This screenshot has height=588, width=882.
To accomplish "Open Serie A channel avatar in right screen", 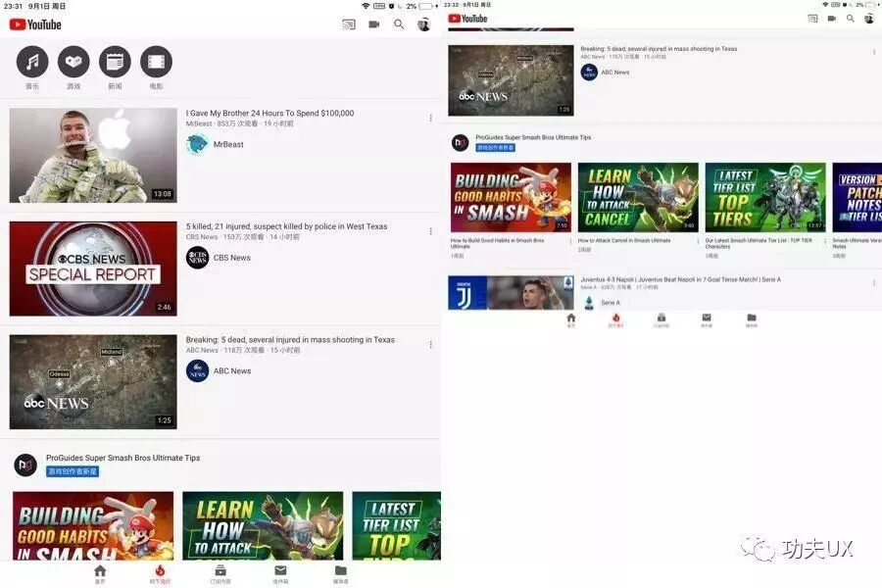I will click(x=589, y=303).
